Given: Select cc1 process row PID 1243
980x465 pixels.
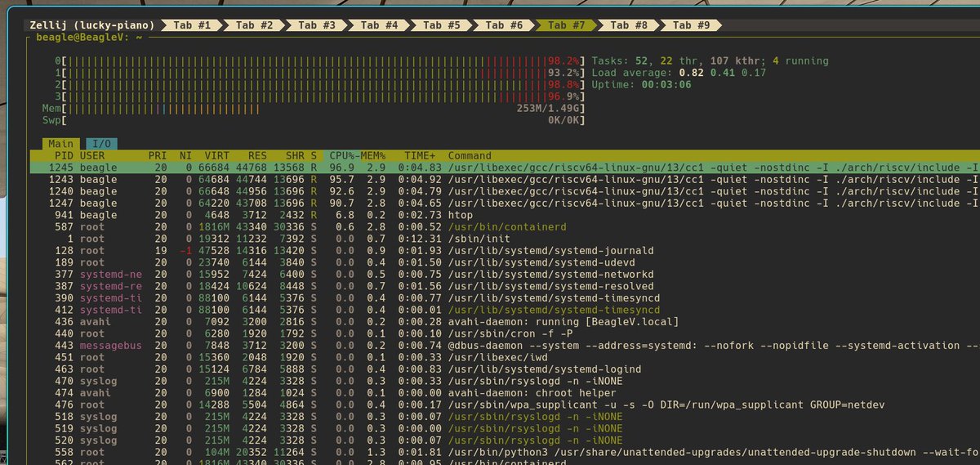Looking at the screenshot, I should [505, 179].
